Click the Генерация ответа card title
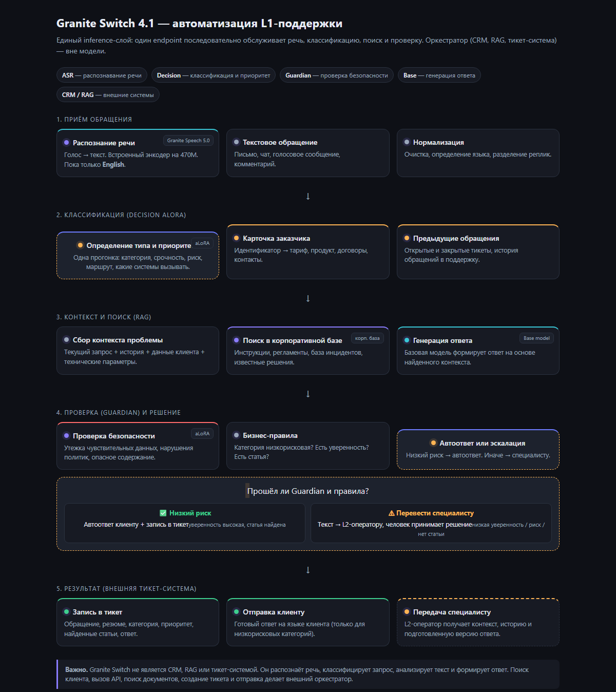Screen dimensions: 616x692 click(442, 340)
